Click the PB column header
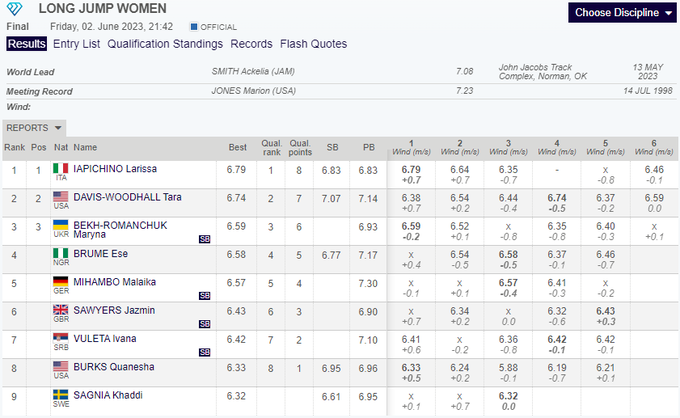680x418 pixels. pos(369,147)
